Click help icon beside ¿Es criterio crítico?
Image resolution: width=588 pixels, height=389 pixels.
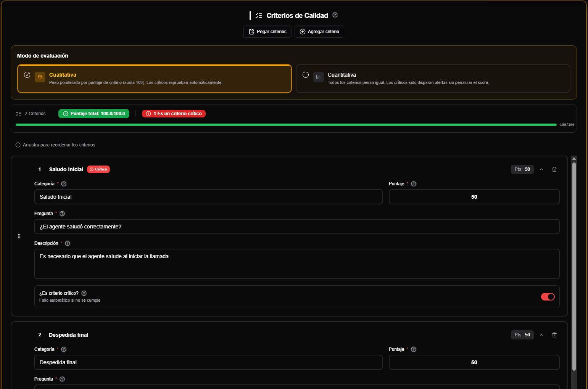point(84,293)
